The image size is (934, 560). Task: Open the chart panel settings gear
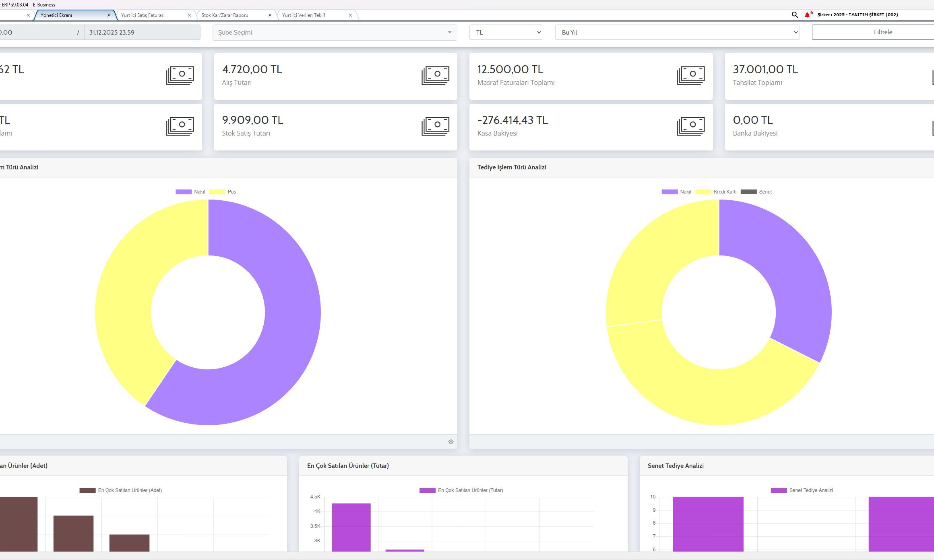click(451, 442)
